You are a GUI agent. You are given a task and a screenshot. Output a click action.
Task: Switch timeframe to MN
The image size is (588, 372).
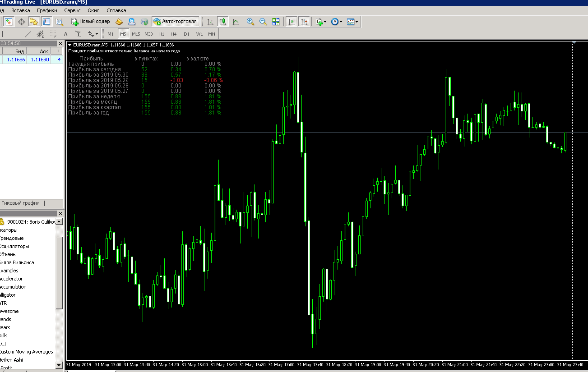point(212,34)
